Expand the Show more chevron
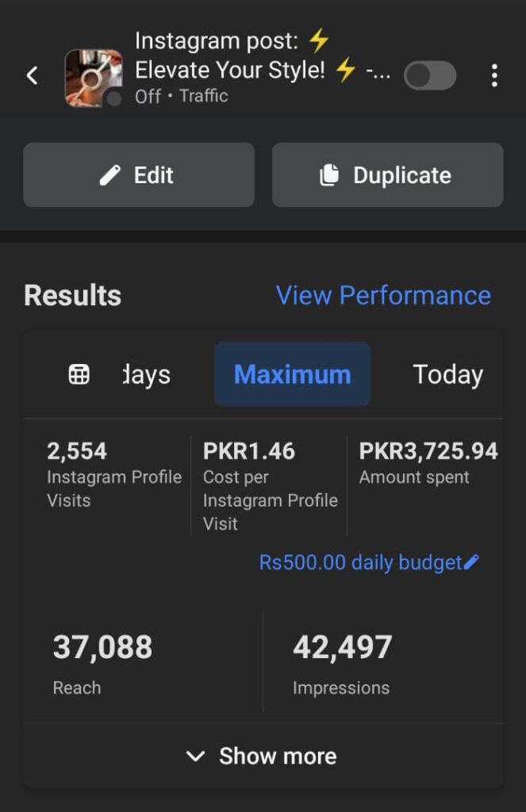526x812 pixels. click(195, 756)
